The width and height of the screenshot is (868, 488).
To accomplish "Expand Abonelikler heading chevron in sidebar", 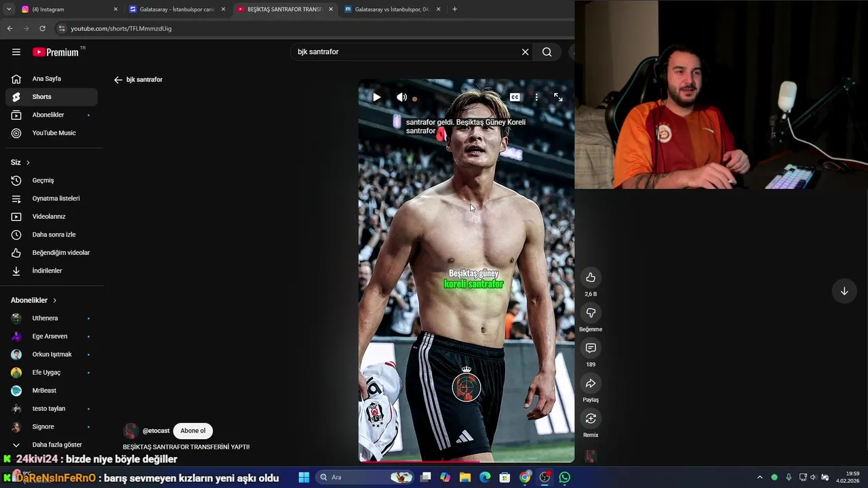I will coord(55,300).
